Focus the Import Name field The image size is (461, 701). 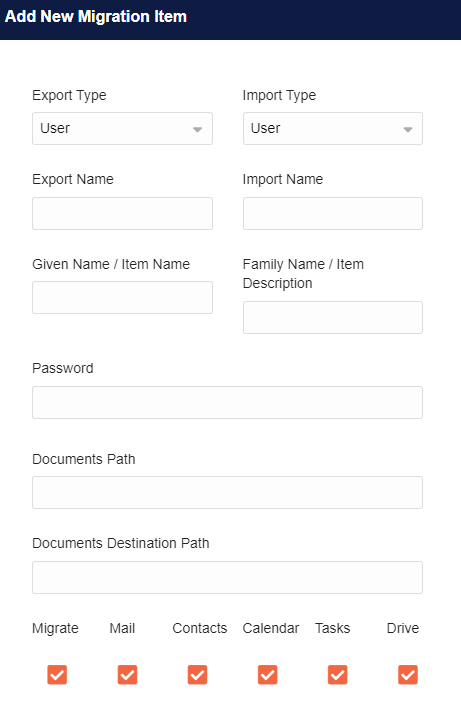point(333,213)
